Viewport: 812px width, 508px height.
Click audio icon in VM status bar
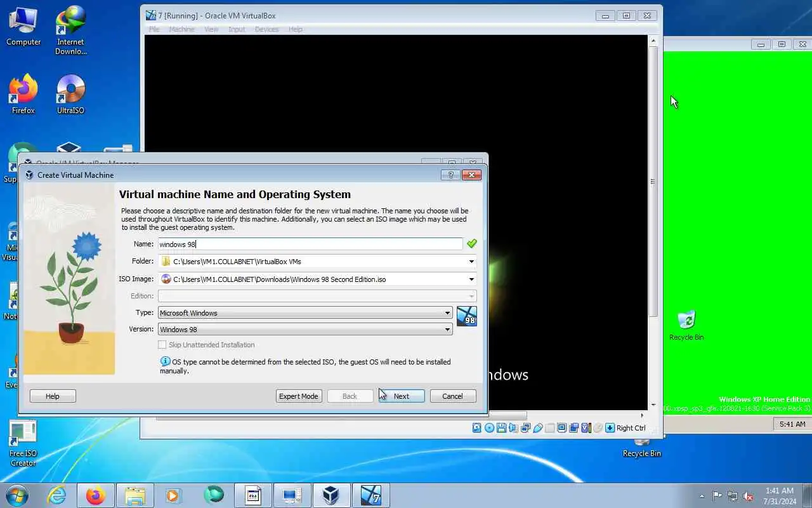[x=513, y=428]
